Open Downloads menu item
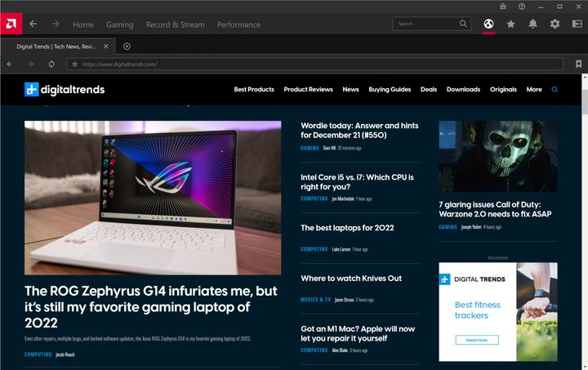This screenshot has height=370, width=588. [x=463, y=90]
